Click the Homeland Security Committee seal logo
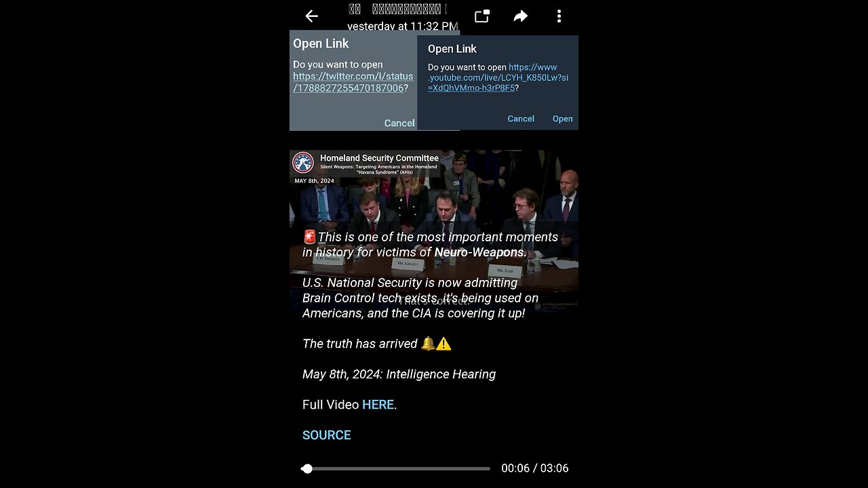This screenshot has width=868, height=488. (x=303, y=163)
